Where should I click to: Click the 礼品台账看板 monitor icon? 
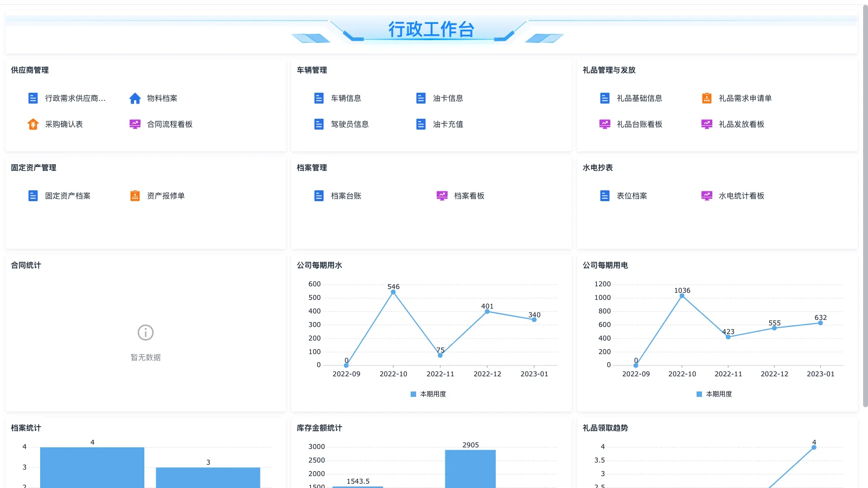click(x=605, y=124)
